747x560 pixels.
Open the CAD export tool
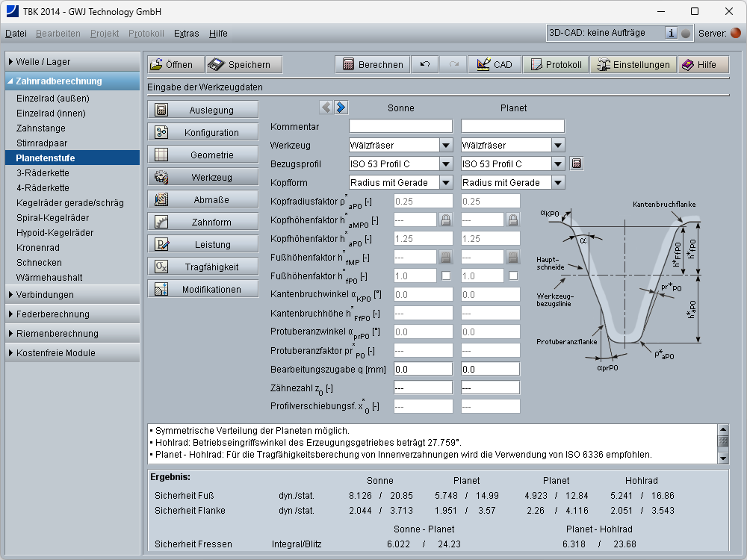(x=494, y=65)
